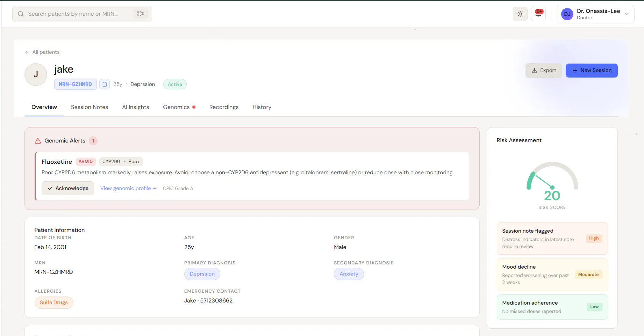The height and width of the screenshot is (336, 644).
Task: Click the Anxiety secondary diagnosis chip
Action: pos(349,274)
